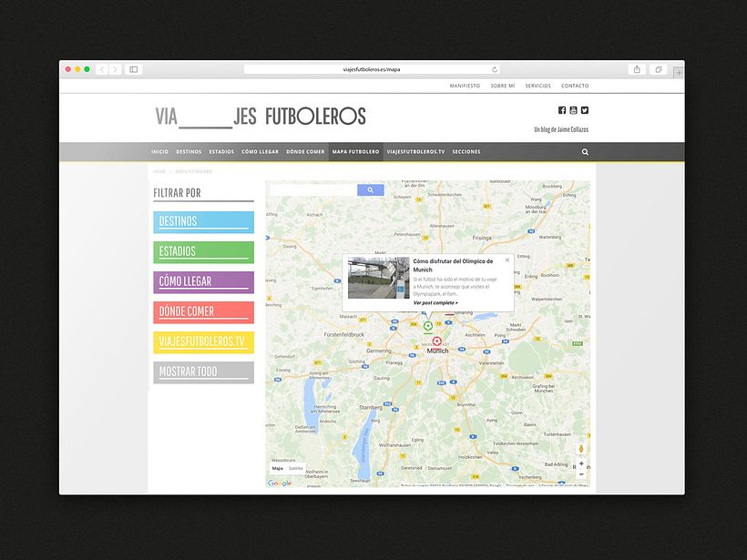Click the search magnifier in the nav bar
Screen dimensions: 747x560
click(585, 152)
